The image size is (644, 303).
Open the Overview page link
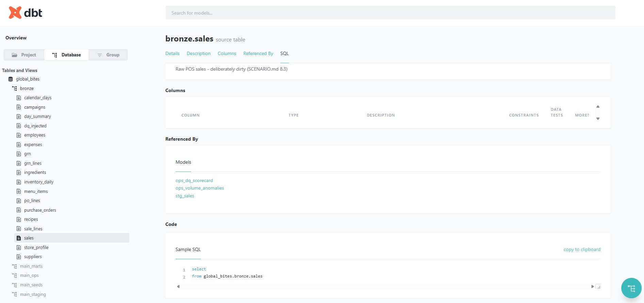[16, 38]
